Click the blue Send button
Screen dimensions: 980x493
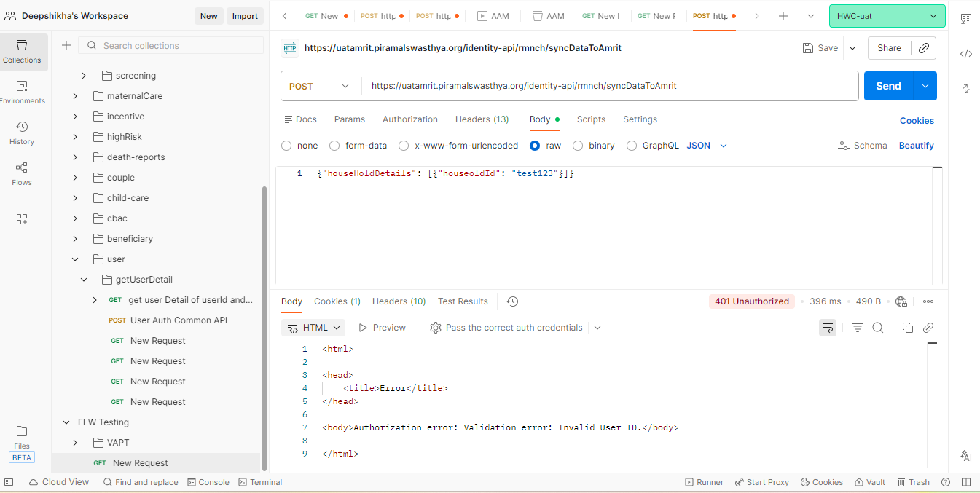(x=888, y=86)
